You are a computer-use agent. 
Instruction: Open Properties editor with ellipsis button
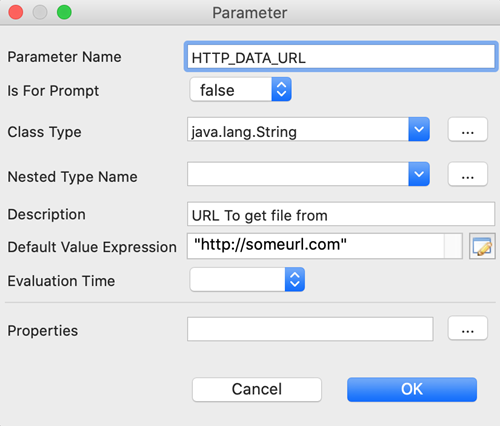click(468, 328)
